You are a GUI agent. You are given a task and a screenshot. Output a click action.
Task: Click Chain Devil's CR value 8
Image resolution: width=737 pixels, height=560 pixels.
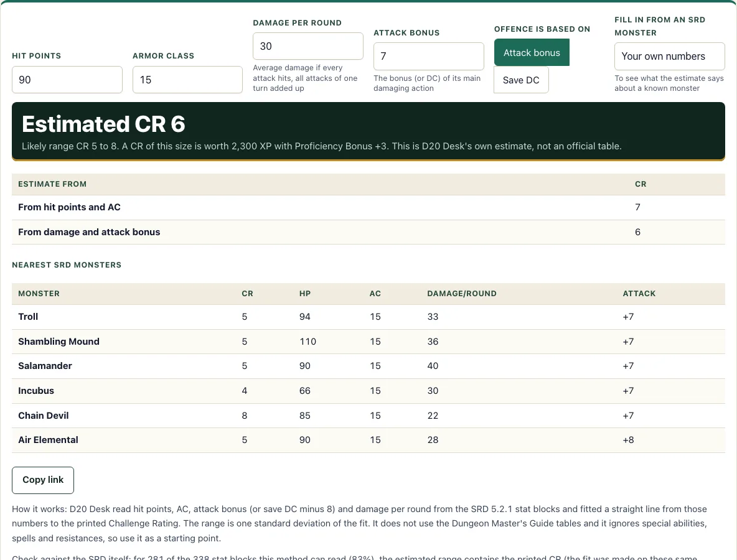(245, 416)
